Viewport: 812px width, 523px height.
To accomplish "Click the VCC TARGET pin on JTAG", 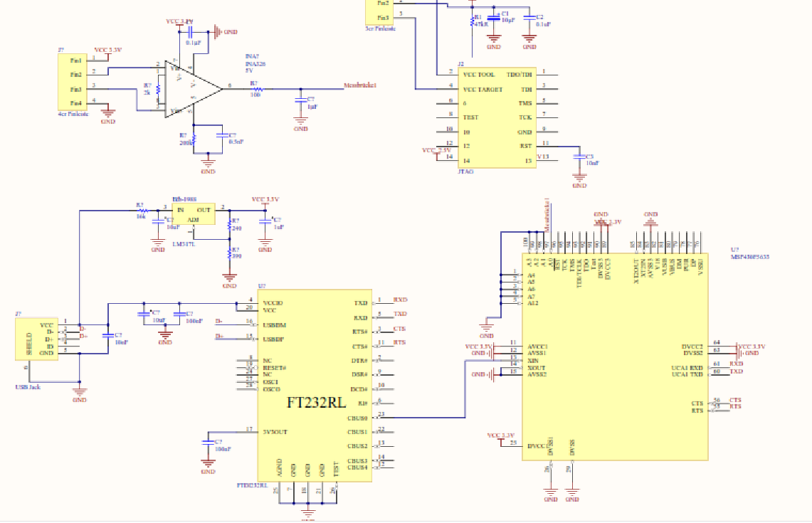I will click(483, 90).
